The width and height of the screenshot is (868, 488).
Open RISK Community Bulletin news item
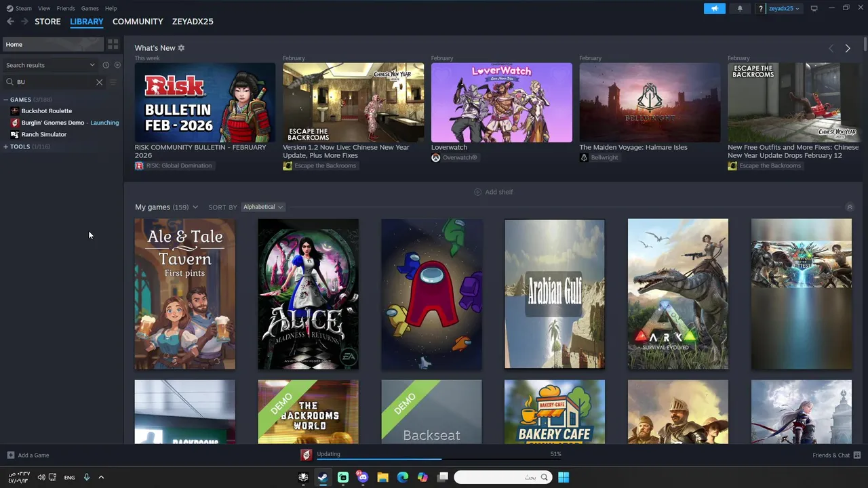[x=205, y=102]
